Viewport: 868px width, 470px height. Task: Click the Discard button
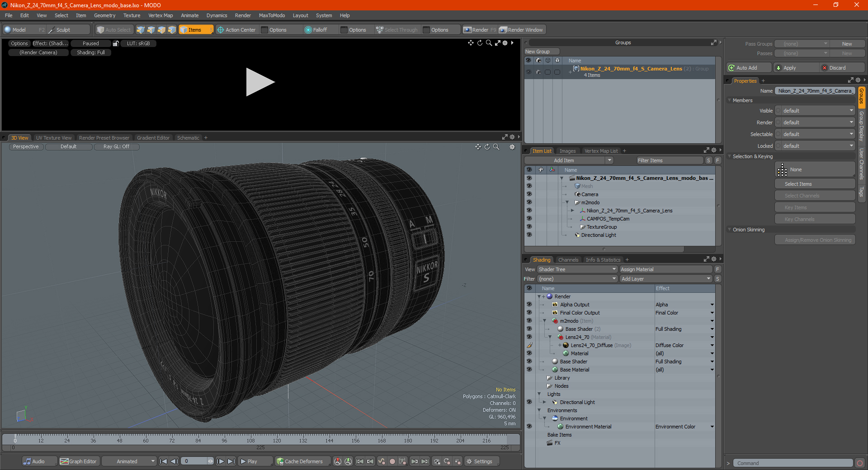(x=842, y=68)
